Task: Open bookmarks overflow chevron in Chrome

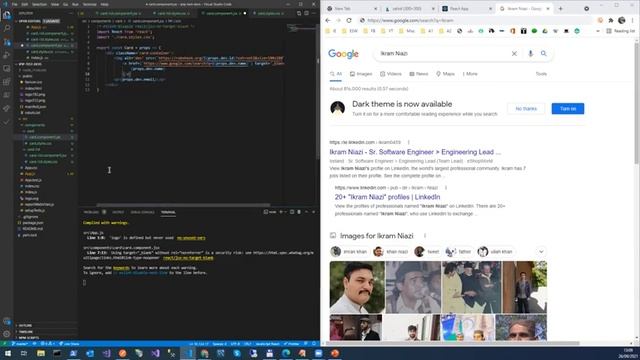Action: 598,31
